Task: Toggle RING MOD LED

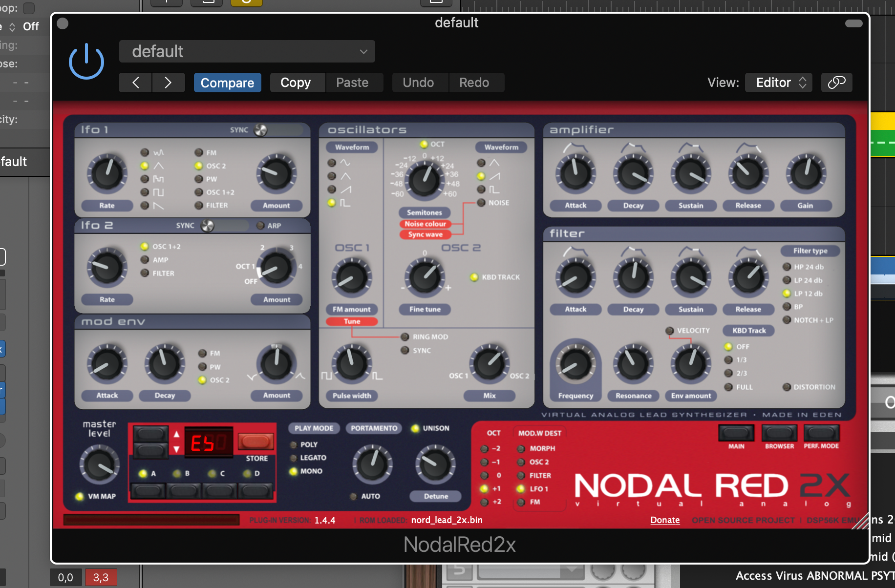Action: point(405,336)
